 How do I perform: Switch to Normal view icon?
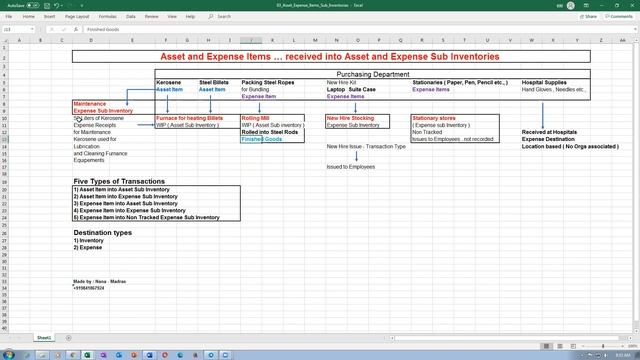(x=546, y=346)
